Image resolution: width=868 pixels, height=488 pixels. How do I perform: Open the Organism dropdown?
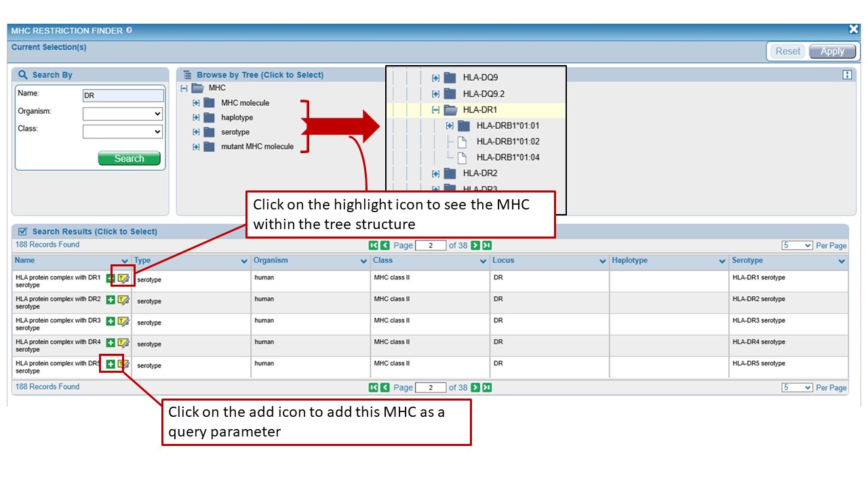point(123,114)
